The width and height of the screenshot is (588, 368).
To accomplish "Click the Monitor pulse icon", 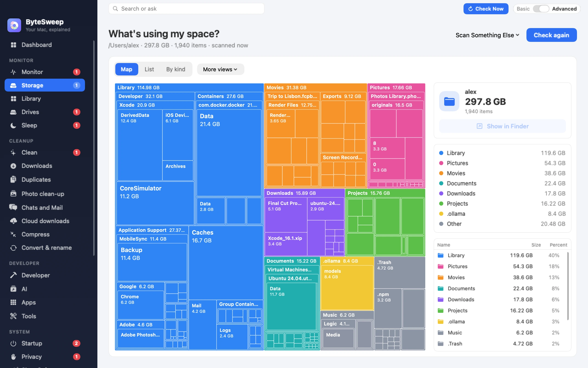I will coord(13,72).
